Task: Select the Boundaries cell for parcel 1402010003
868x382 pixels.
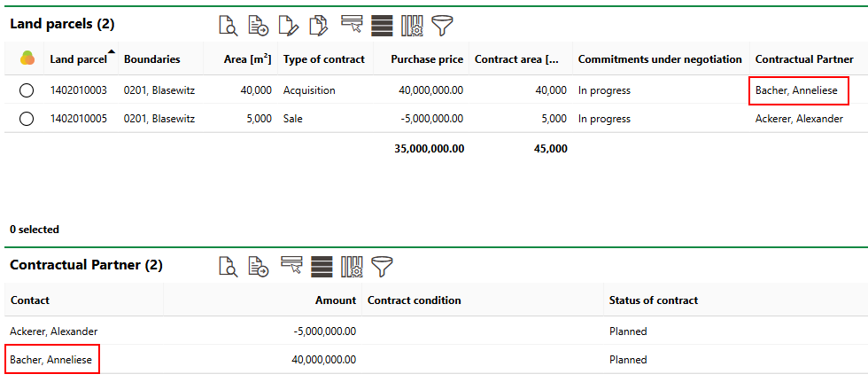Action: [159, 90]
